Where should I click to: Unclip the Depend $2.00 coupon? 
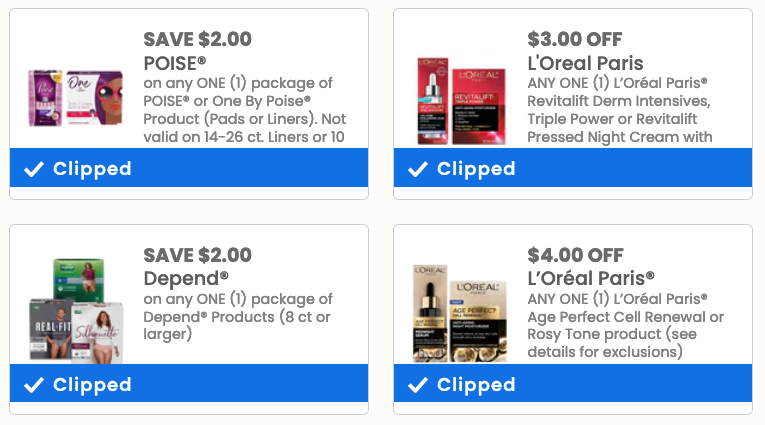(189, 385)
